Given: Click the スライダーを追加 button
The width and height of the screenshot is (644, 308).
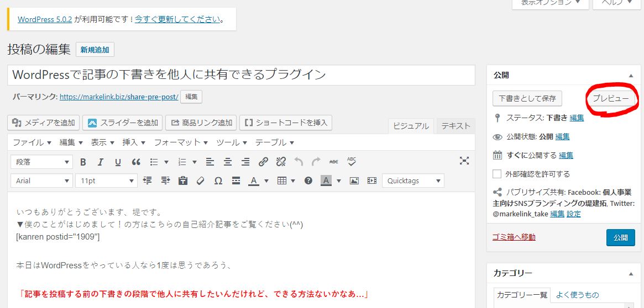Looking at the screenshot, I should point(122,123).
